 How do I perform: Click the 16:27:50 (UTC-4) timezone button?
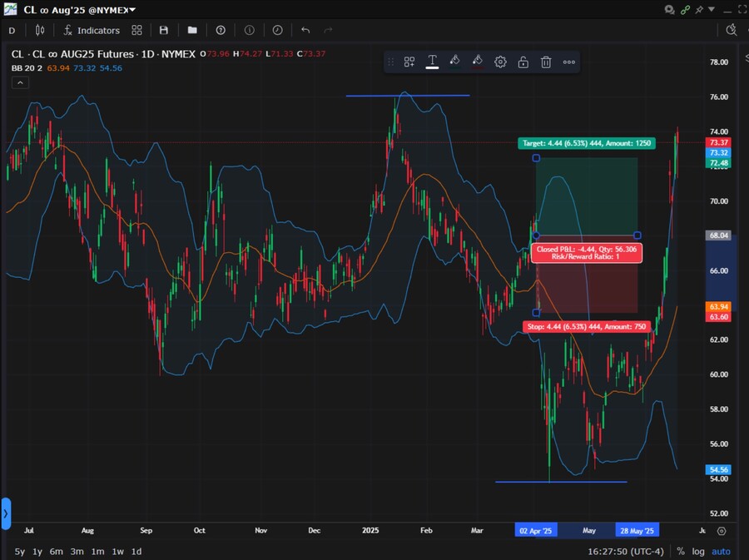[x=625, y=552]
